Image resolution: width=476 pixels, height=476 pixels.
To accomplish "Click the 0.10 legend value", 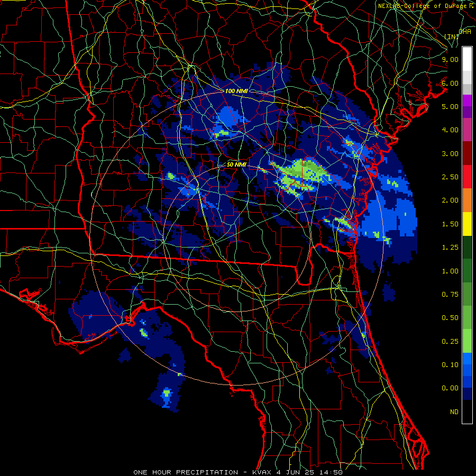I will coord(450,365).
